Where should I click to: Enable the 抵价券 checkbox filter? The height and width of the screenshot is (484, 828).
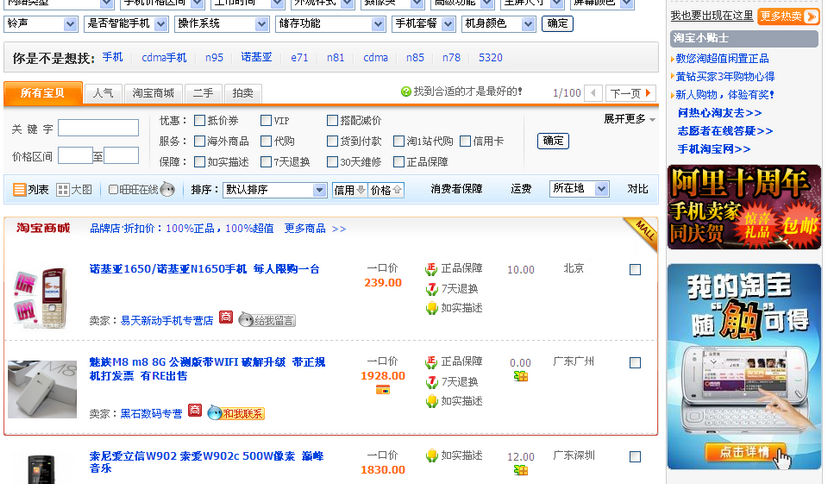(199, 121)
